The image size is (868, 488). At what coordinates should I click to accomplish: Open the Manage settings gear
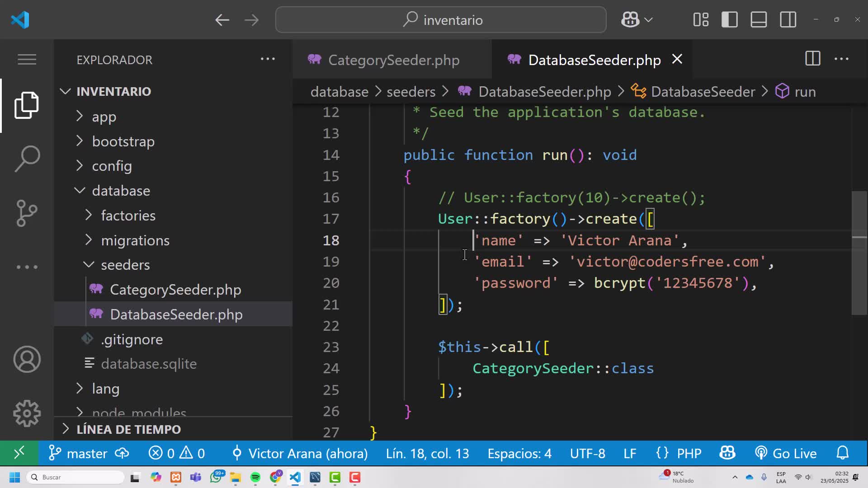27,413
